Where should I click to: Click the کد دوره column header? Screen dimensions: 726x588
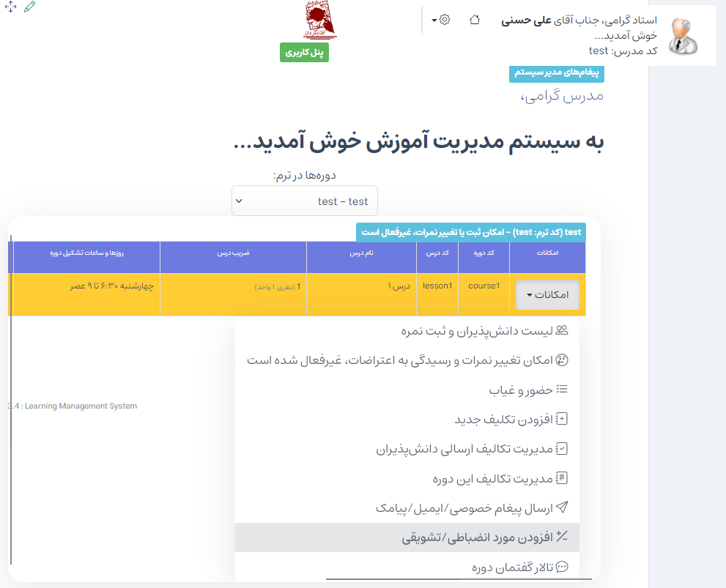(484, 257)
